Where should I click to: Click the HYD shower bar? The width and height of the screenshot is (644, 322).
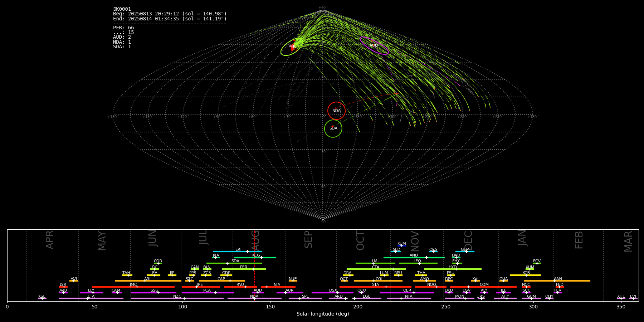[453, 269]
